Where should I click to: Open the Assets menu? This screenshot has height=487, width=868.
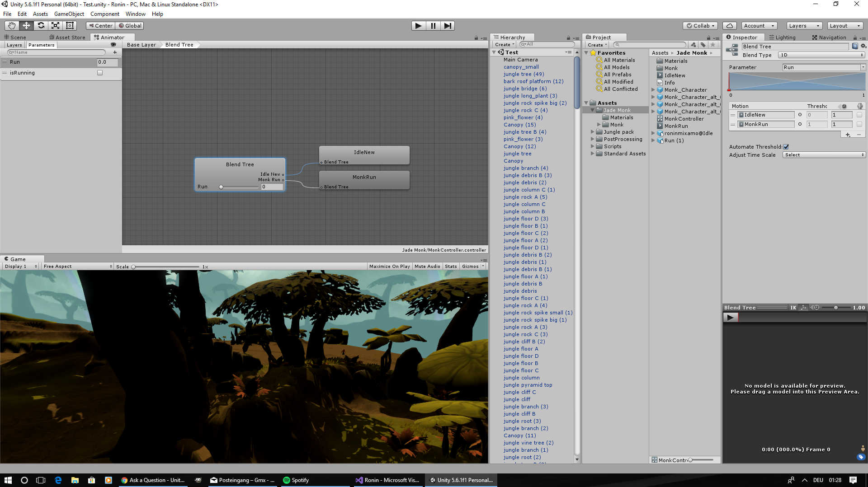[40, 14]
